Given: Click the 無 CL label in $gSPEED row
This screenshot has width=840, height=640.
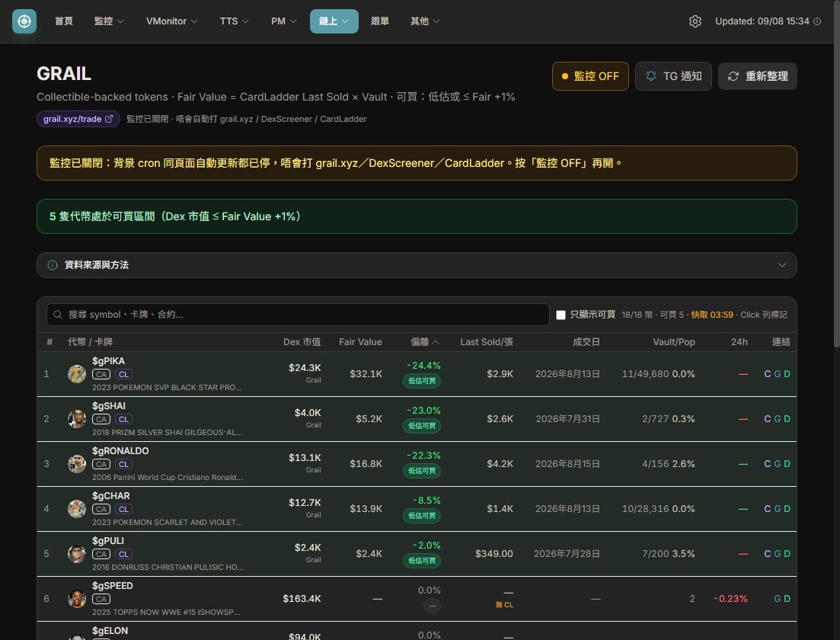Looking at the screenshot, I should [504, 605].
